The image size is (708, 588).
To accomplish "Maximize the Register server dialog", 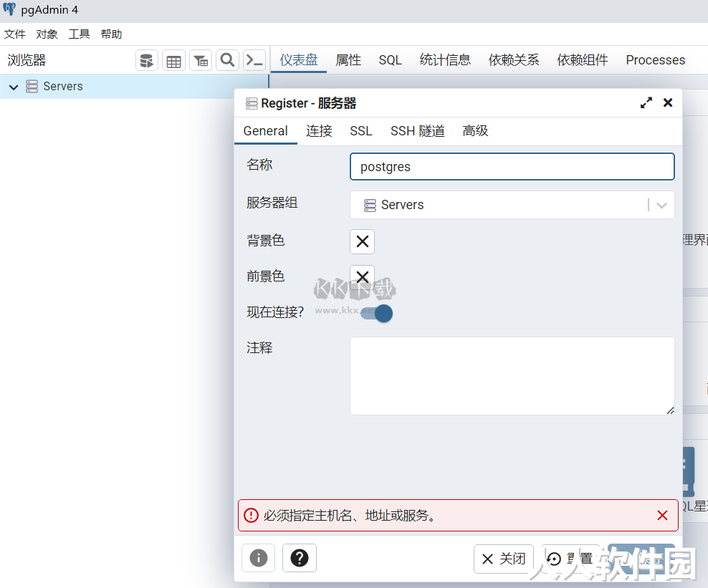I will (646, 103).
